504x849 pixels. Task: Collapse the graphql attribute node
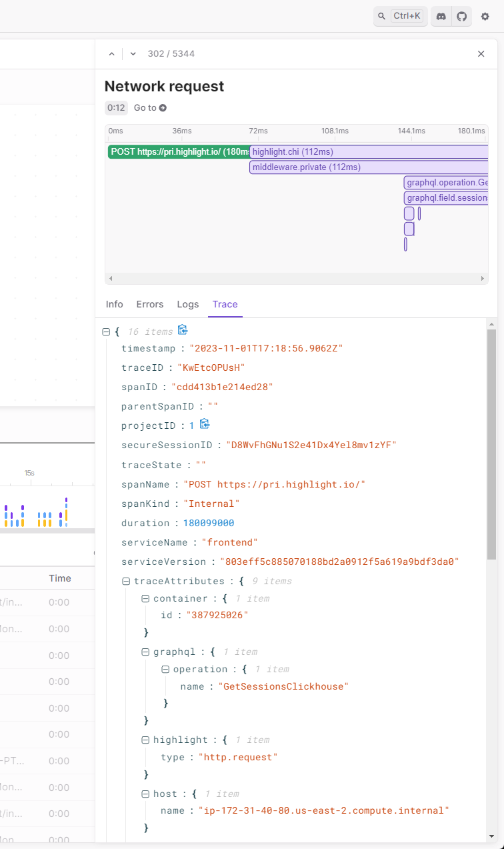145,651
